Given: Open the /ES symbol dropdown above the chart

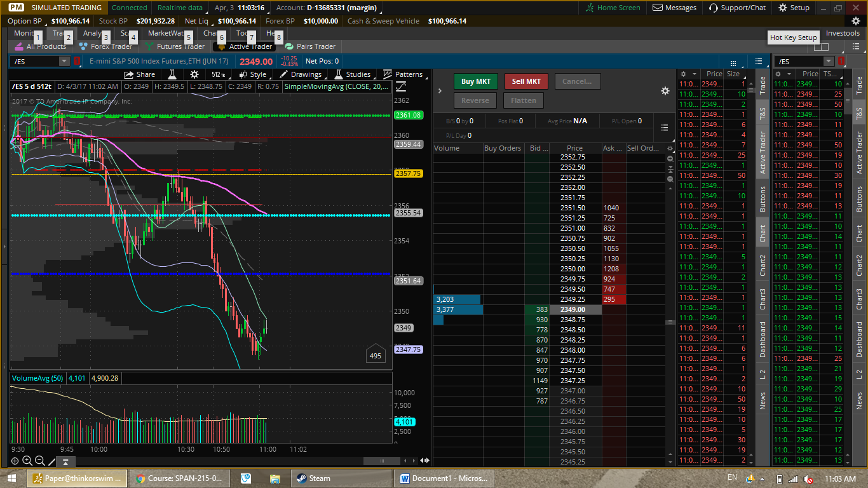Looking at the screenshot, I should click(x=64, y=61).
